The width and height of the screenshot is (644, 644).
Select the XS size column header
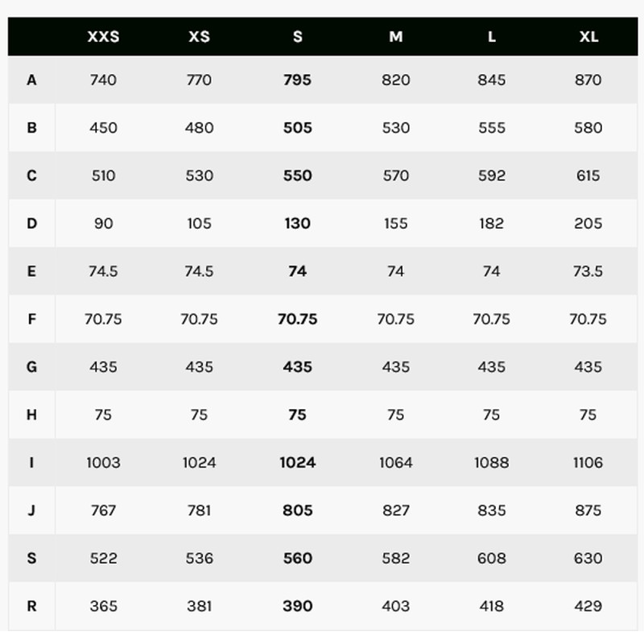[x=199, y=36]
